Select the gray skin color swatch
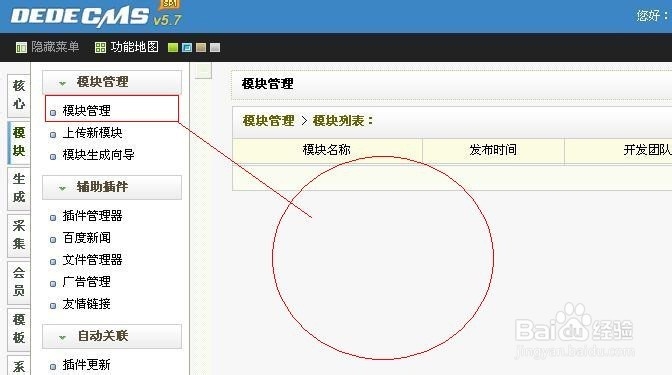Viewport: 672px width, 375px height. [x=215, y=47]
